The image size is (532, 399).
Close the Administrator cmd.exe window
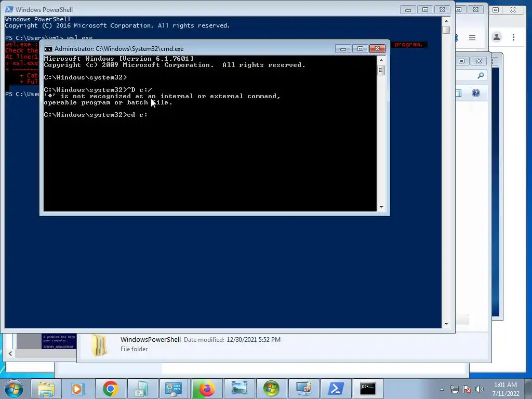377,49
